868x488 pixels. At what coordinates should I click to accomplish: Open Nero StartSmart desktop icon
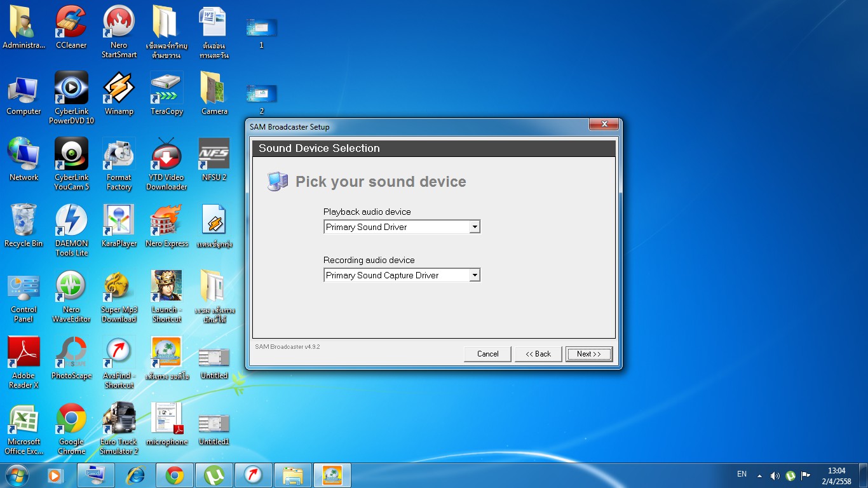click(119, 32)
